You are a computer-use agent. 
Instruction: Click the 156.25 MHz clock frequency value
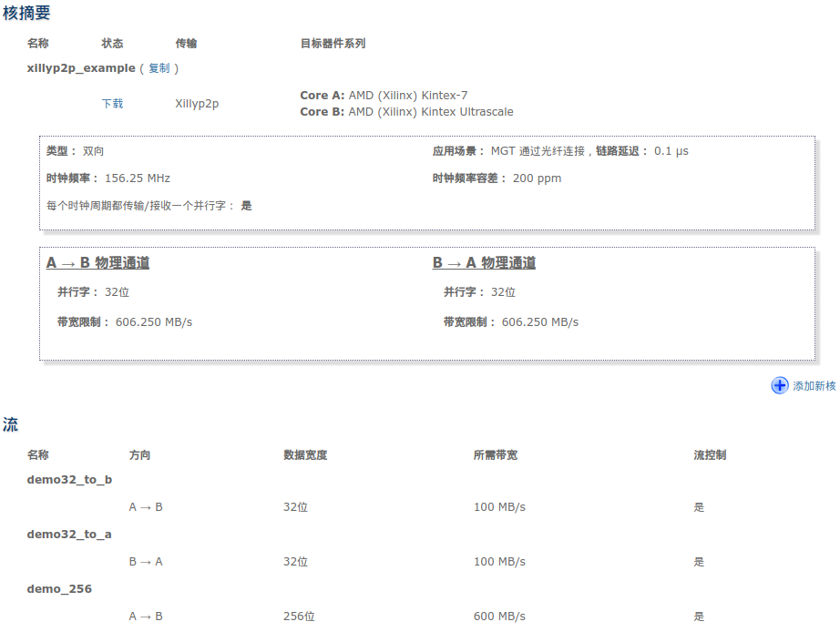click(x=138, y=178)
